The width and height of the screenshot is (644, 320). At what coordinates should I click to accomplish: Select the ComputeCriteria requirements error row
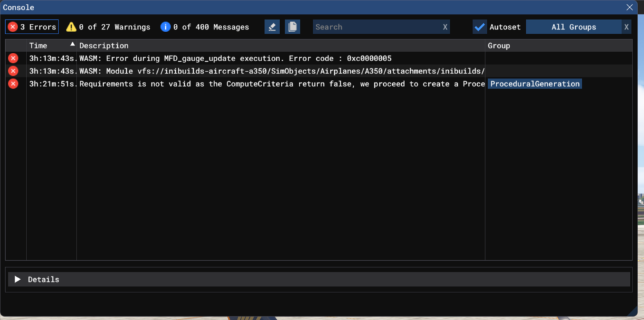(x=281, y=84)
